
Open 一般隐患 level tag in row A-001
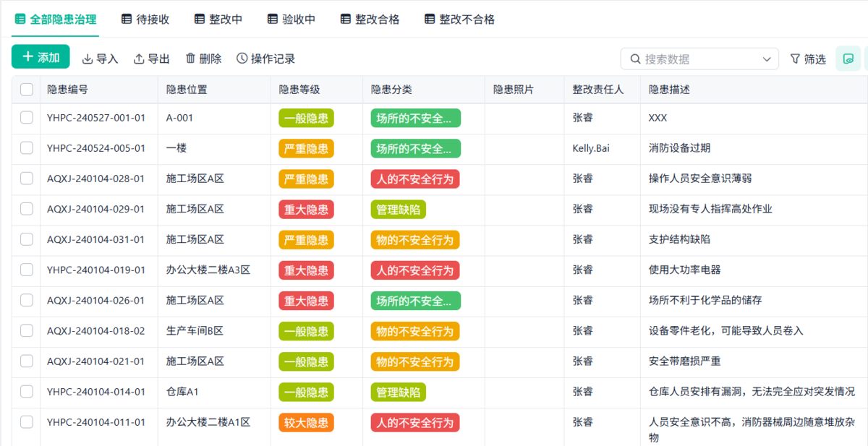(306, 118)
